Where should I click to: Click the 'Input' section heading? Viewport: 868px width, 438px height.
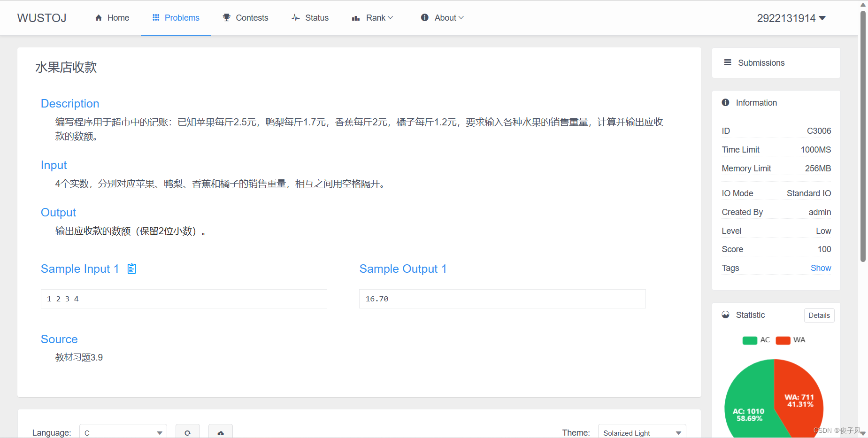tap(54, 165)
